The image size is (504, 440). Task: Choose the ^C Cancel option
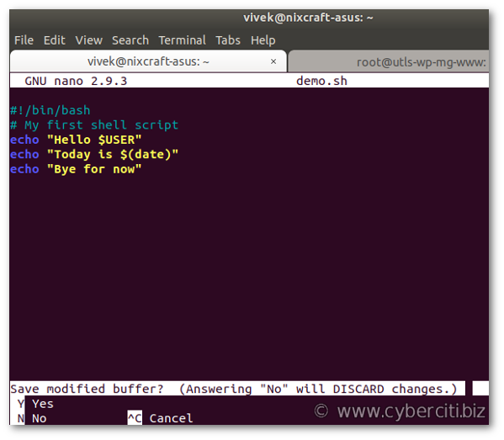[x=160, y=418]
